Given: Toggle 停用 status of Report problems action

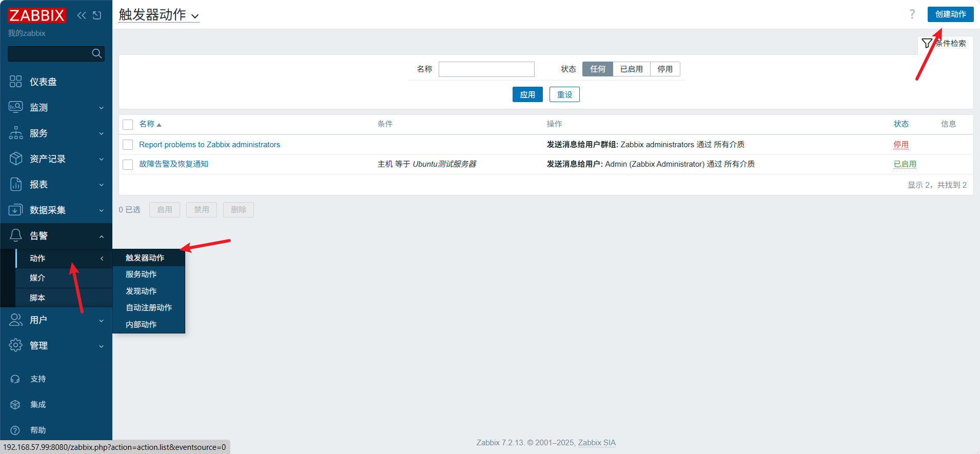Looking at the screenshot, I should pyautogui.click(x=900, y=145).
